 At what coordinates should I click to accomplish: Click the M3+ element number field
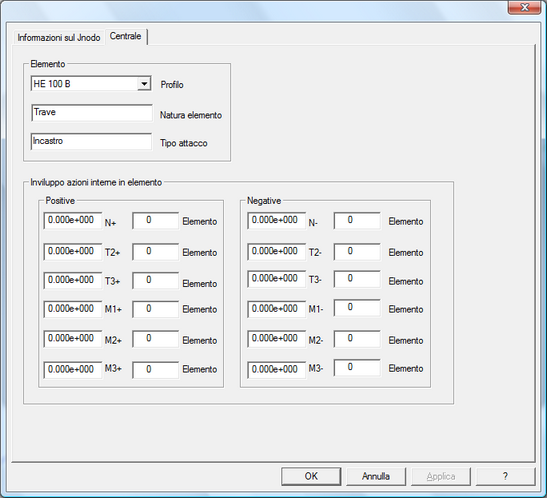tap(156, 370)
